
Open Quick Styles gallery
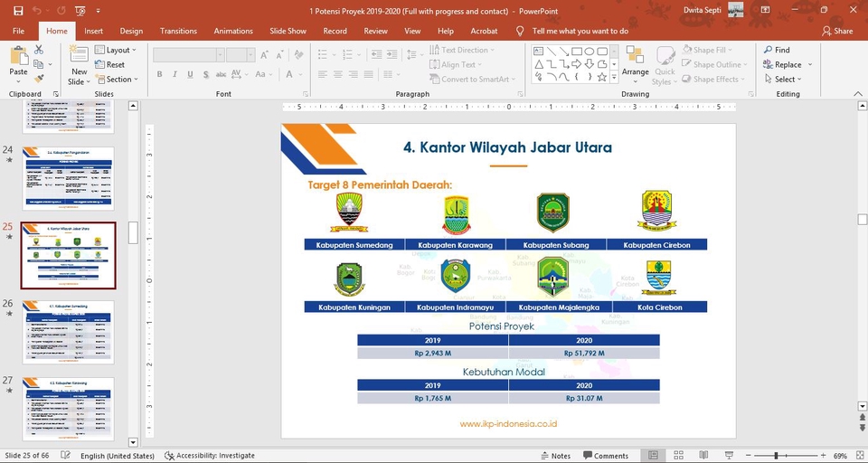[665, 65]
